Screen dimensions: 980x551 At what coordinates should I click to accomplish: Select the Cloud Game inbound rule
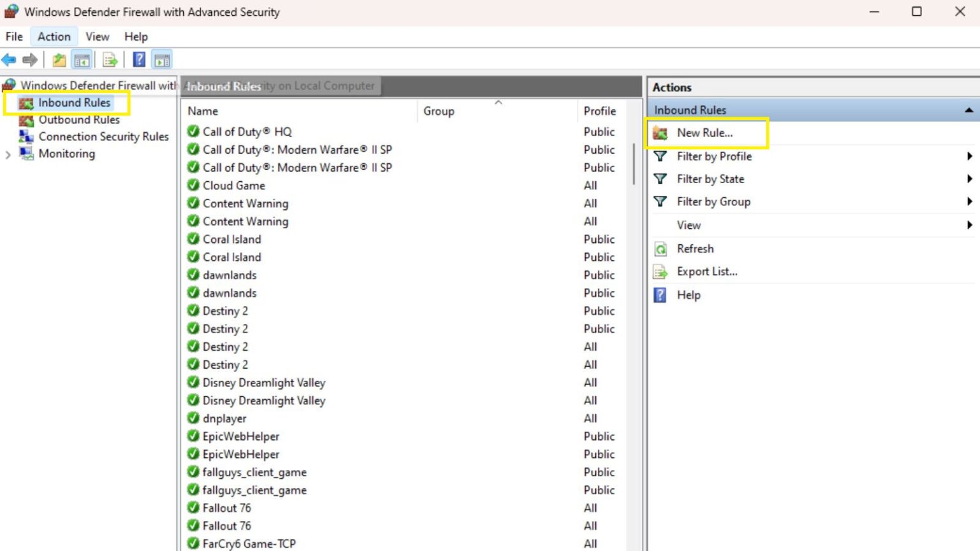pyautogui.click(x=234, y=186)
